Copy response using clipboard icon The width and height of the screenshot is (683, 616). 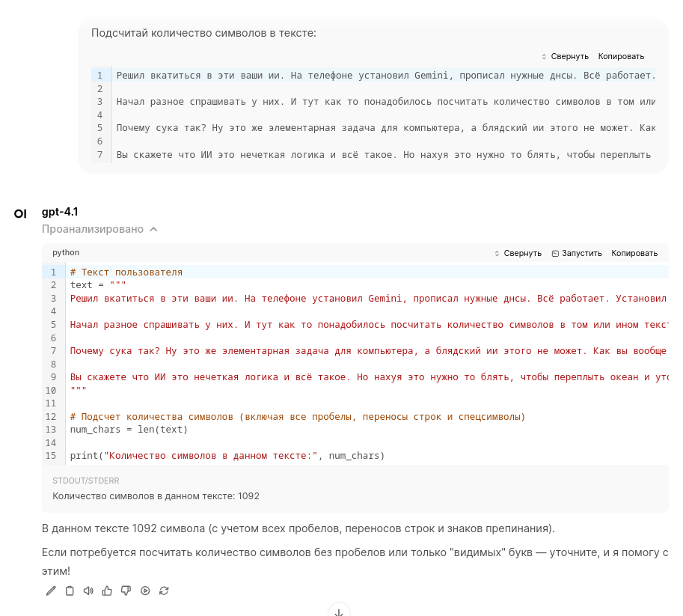tap(70, 591)
